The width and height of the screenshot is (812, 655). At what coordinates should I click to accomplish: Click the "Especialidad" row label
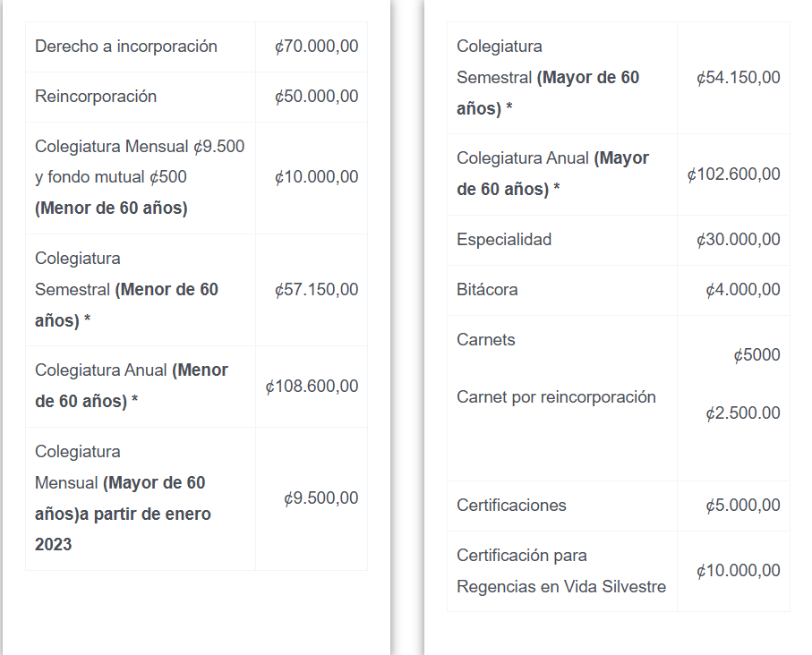click(504, 240)
